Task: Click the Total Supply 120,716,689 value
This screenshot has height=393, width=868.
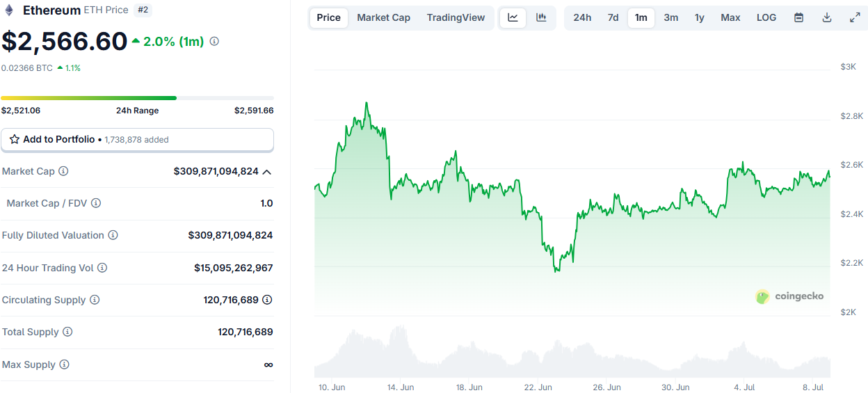Action: pos(246,332)
